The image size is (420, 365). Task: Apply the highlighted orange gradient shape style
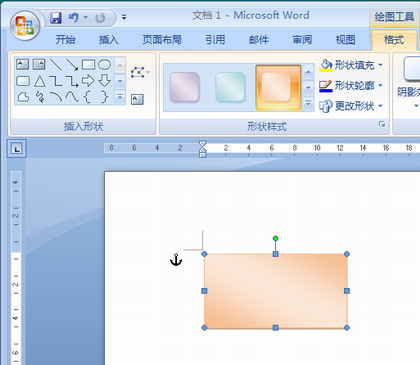[x=278, y=87]
